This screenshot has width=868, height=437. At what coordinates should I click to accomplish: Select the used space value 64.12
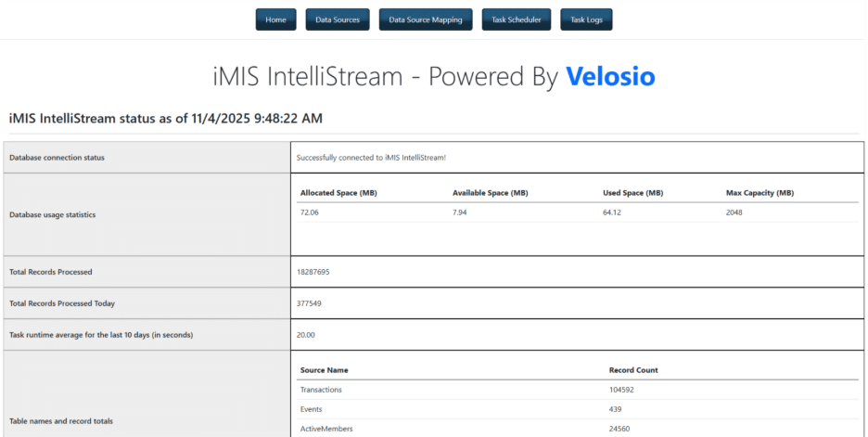point(612,212)
